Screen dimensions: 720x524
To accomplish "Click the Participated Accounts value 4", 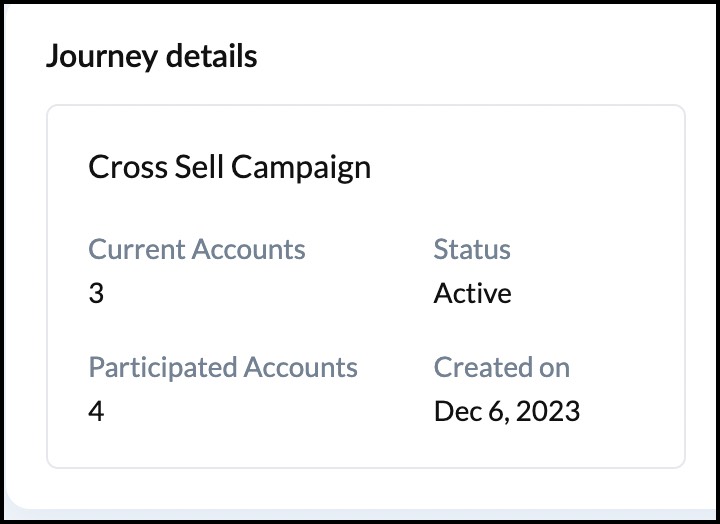I will 96,411.
